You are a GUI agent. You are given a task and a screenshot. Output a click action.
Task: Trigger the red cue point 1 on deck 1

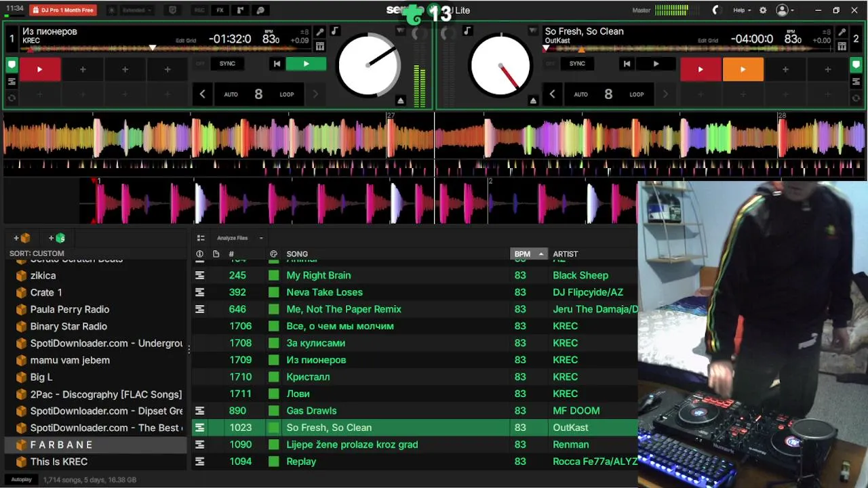pyautogui.click(x=39, y=69)
